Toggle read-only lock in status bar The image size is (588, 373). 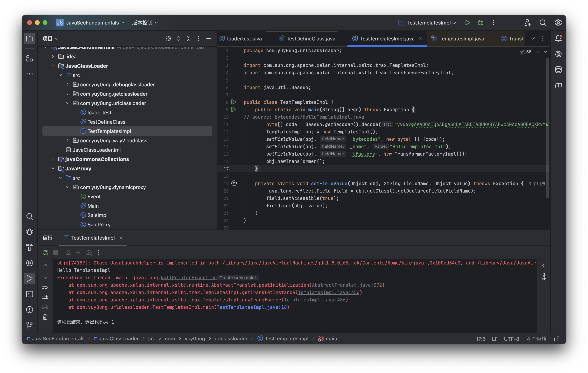point(556,339)
